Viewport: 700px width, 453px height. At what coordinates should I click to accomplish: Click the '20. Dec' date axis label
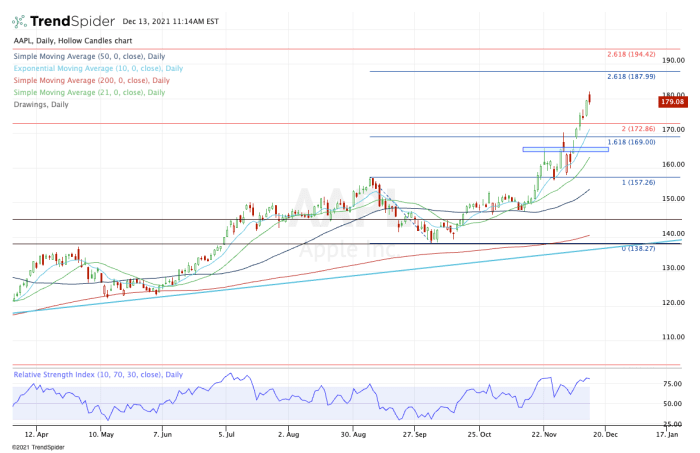[x=605, y=434]
